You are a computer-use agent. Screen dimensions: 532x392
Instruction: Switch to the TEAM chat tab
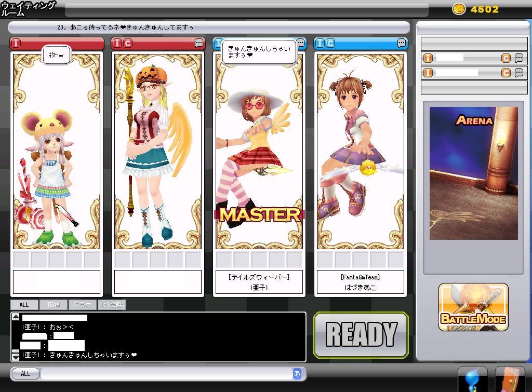click(x=53, y=305)
